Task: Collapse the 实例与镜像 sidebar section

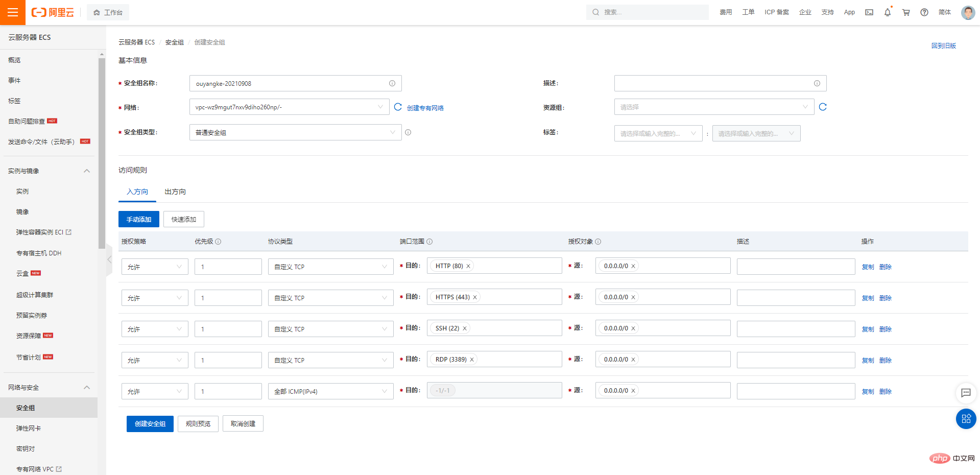Action: [87, 171]
